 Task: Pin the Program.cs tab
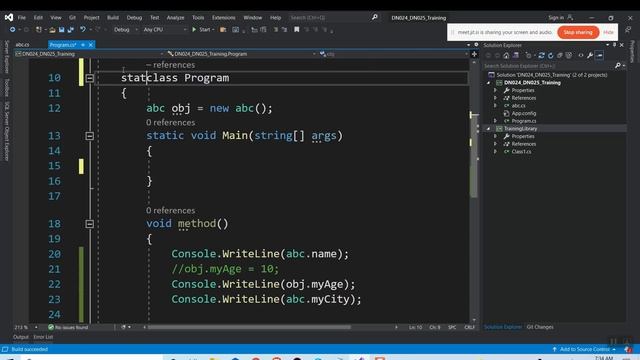pyautogui.click(x=83, y=44)
